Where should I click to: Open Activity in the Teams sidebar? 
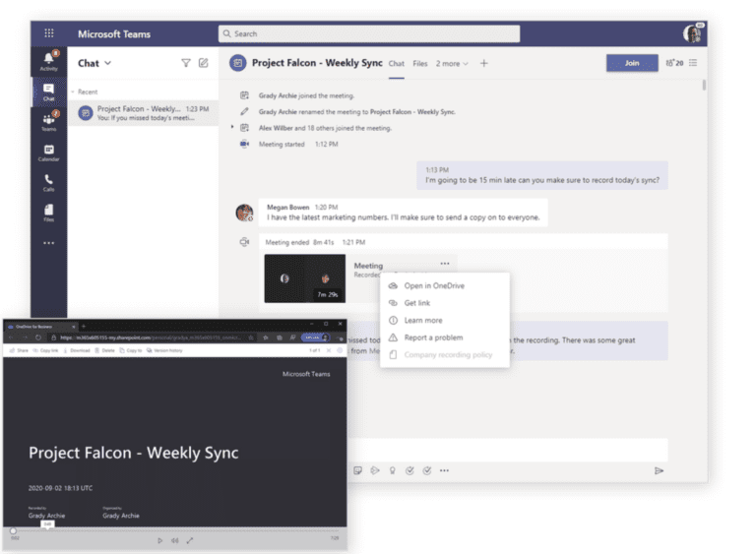click(x=48, y=61)
